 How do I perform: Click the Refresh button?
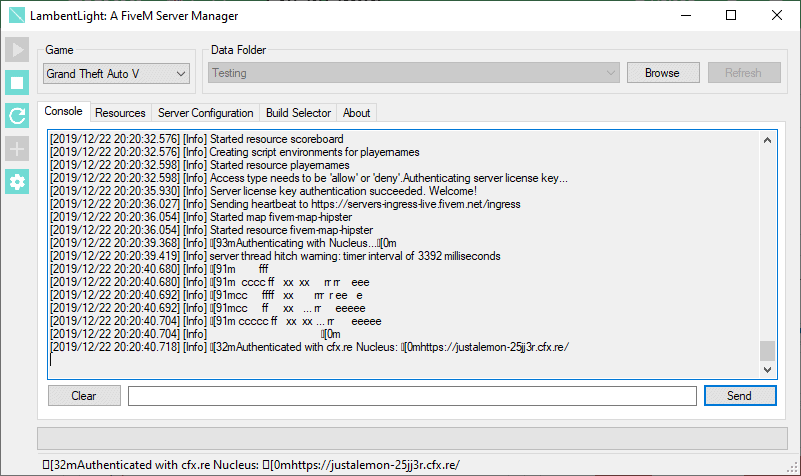[x=744, y=73]
